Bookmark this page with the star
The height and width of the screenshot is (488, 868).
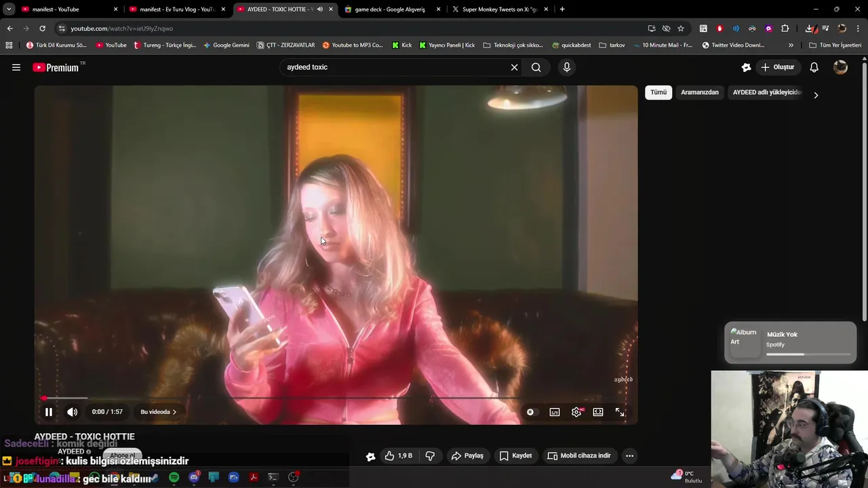[x=681, y=28]
